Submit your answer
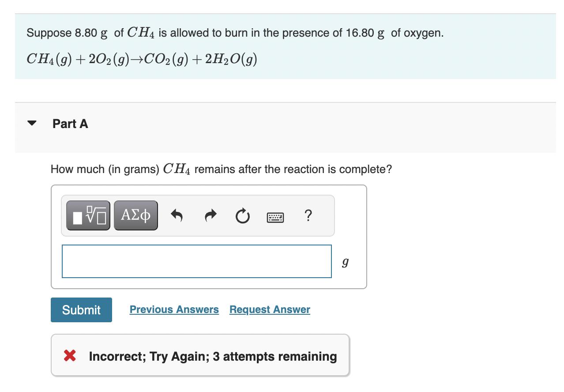Image resolution: width=564 pixels, height=392 pixels. (81, 309)
